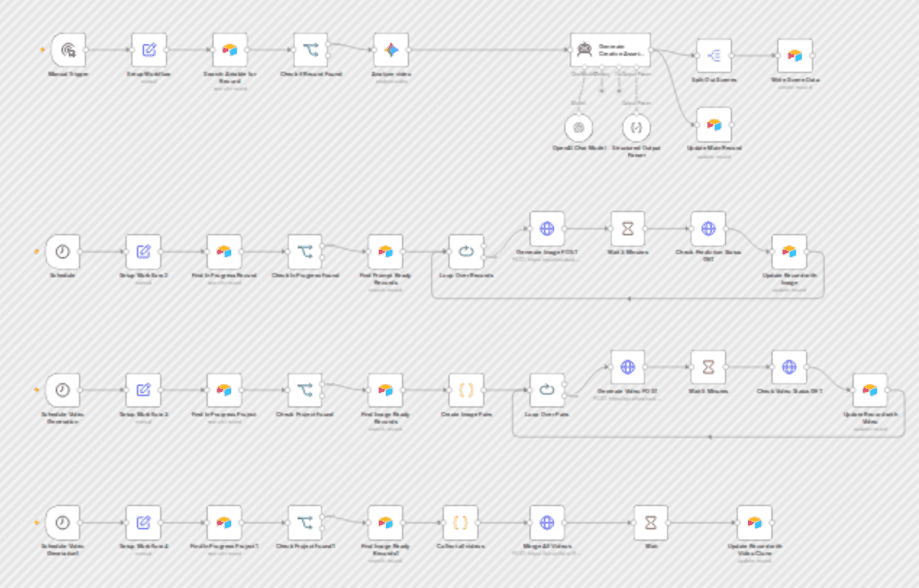Select the Wait node in bottom row
Screen dimensions: 919x588
coord(651,523)
